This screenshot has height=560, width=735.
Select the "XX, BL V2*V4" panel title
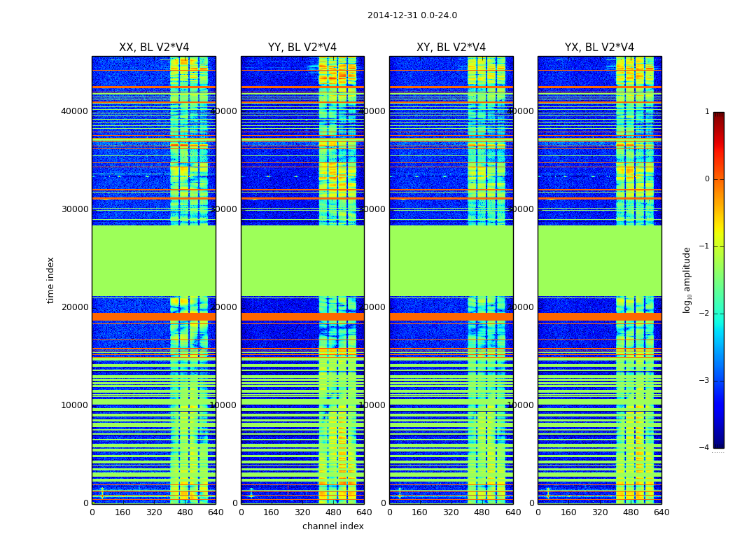click(x=153, y=48)
